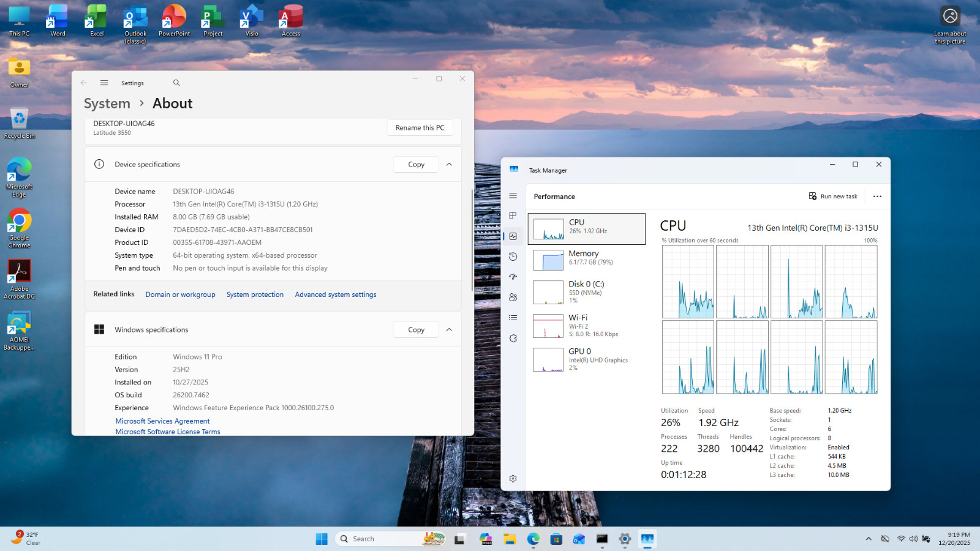Toggle Task Manager hamburger navigation menu
Viewport: 980px width, 551px height.
[513, 195]
